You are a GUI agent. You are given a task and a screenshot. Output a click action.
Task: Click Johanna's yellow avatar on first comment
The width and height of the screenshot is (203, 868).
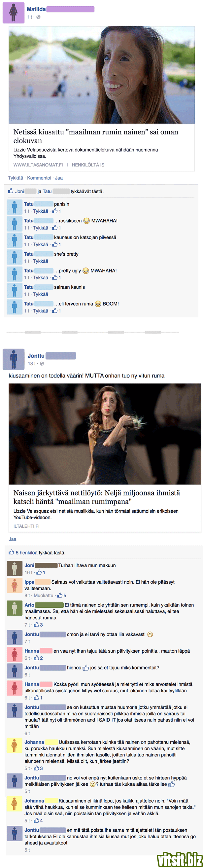pos(15,745)
